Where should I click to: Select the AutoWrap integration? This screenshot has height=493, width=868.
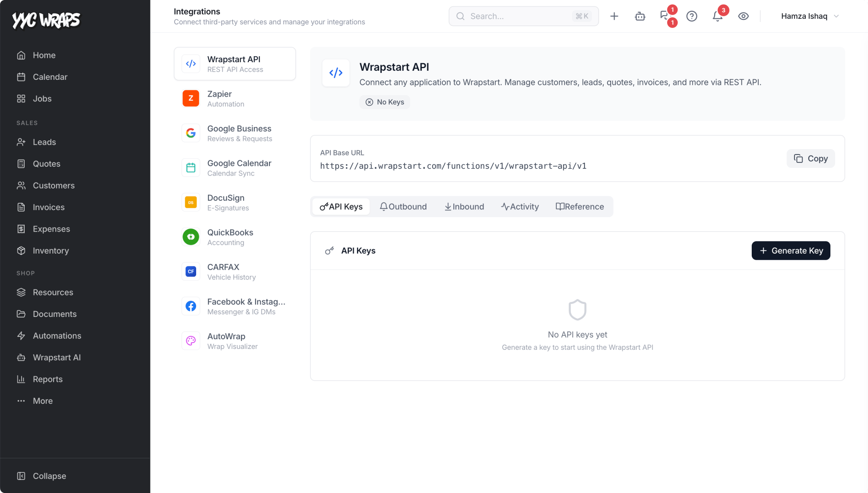(235, 341)
